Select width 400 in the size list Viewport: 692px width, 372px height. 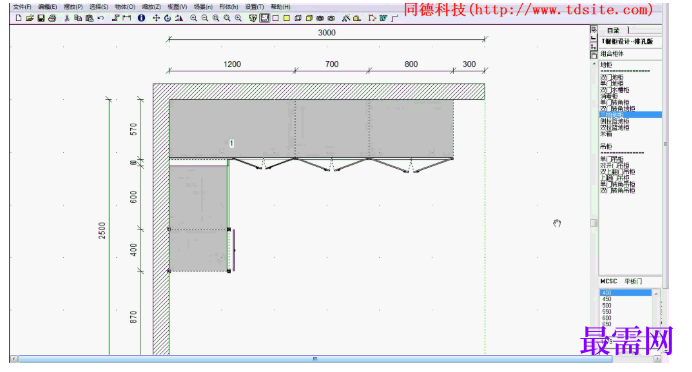[x=625, y=293]
